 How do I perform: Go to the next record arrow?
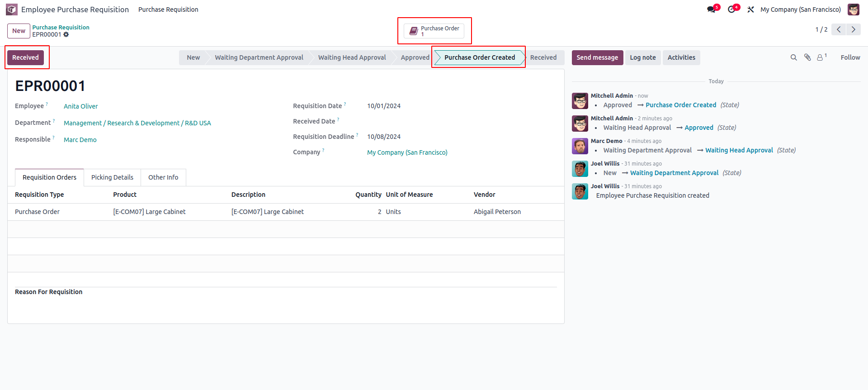(854, 29)
